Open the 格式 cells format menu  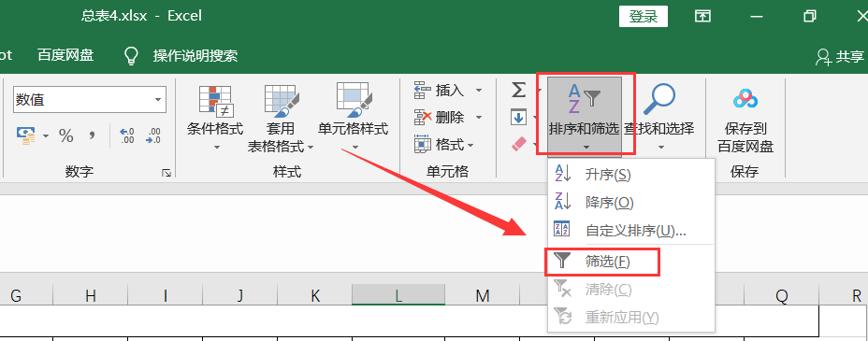click(444, 145)
